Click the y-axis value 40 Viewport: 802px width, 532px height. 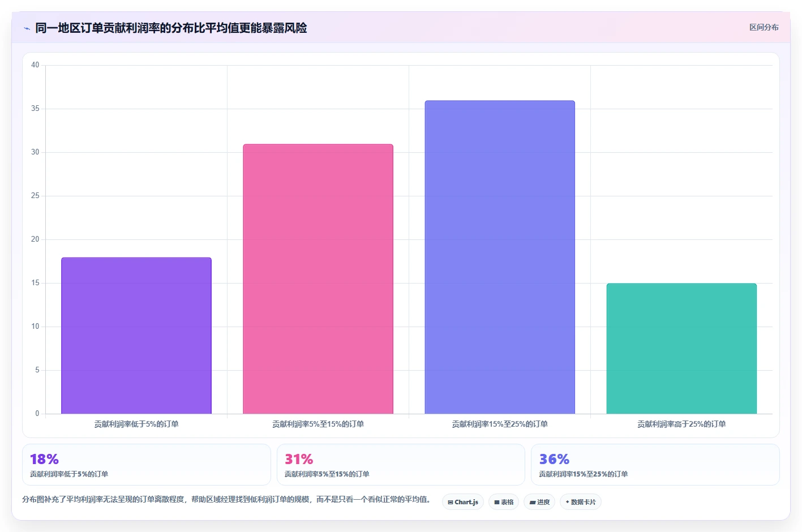35,65
